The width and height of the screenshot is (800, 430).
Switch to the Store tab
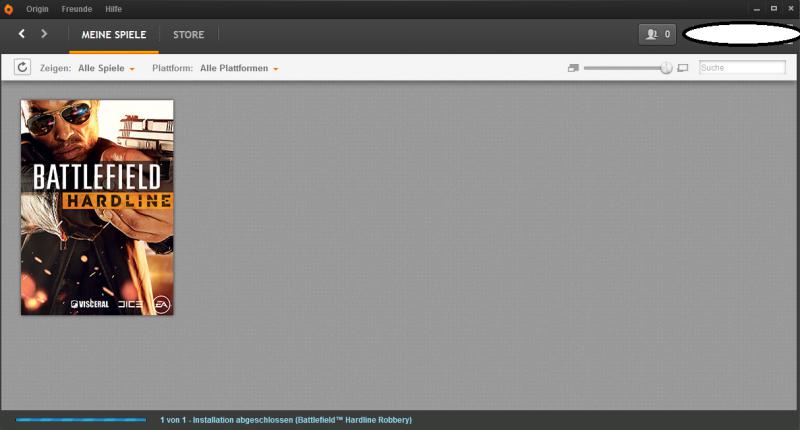point(188,34)
